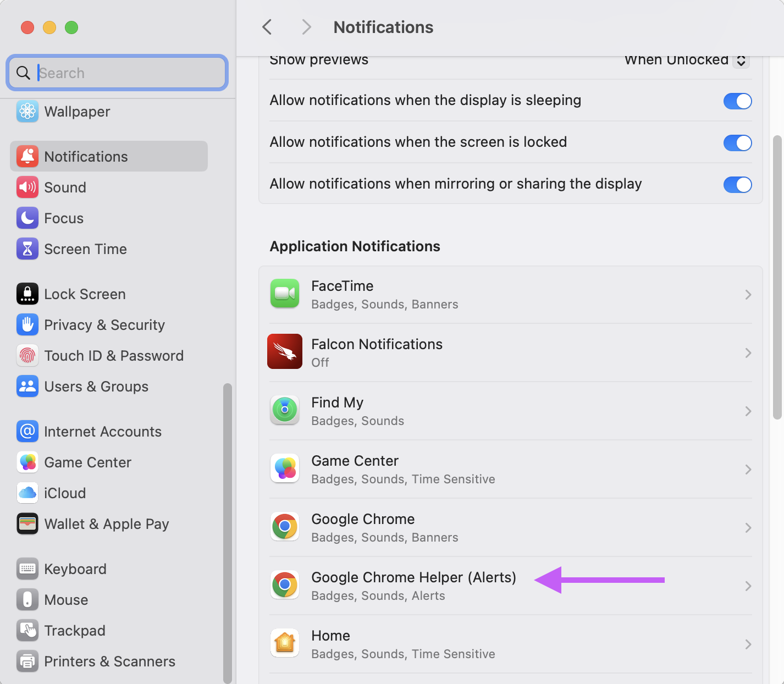Click 'Badges, Sounds, Time Sensitive' under Home
Viewport: 784px width, 684px height.
(x=403, y=654)
